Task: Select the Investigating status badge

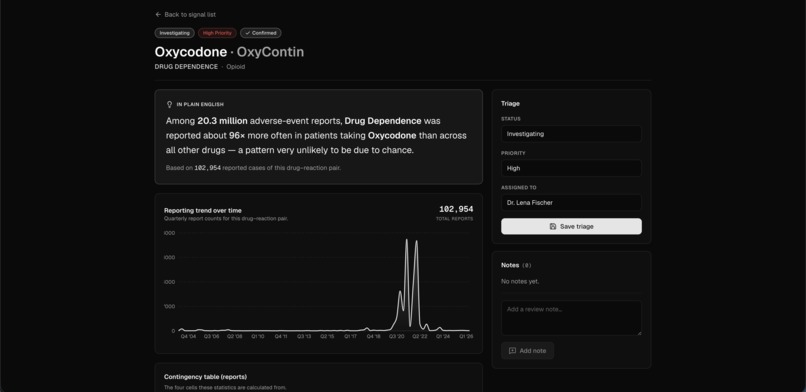Action: point(175,33)
